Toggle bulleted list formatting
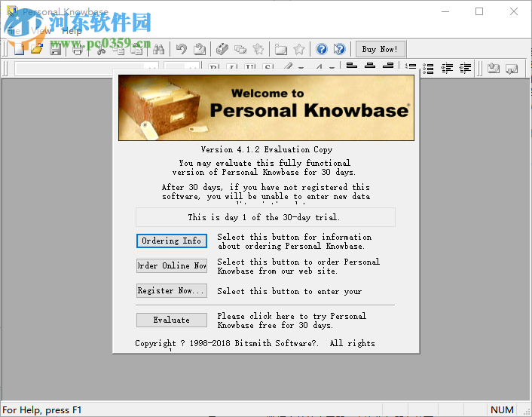 click(429, 69)
